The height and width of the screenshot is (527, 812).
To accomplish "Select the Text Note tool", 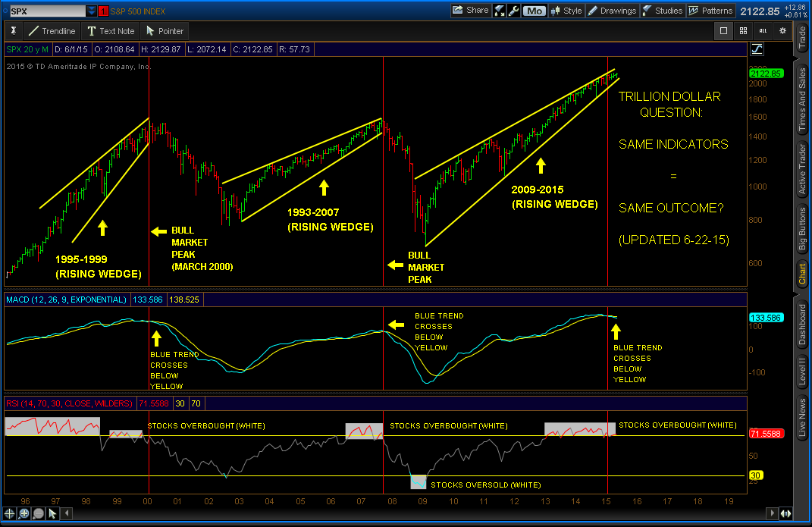I will point(111,31).
